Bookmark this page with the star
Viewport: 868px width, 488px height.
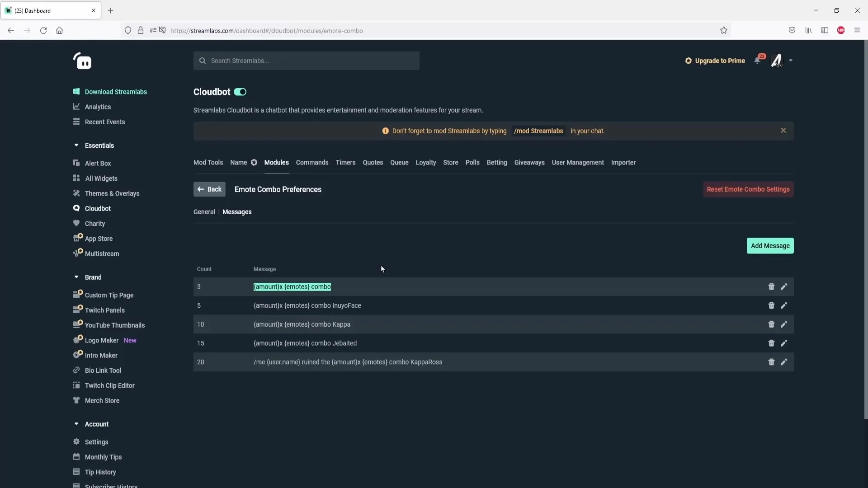coord(724,30)
